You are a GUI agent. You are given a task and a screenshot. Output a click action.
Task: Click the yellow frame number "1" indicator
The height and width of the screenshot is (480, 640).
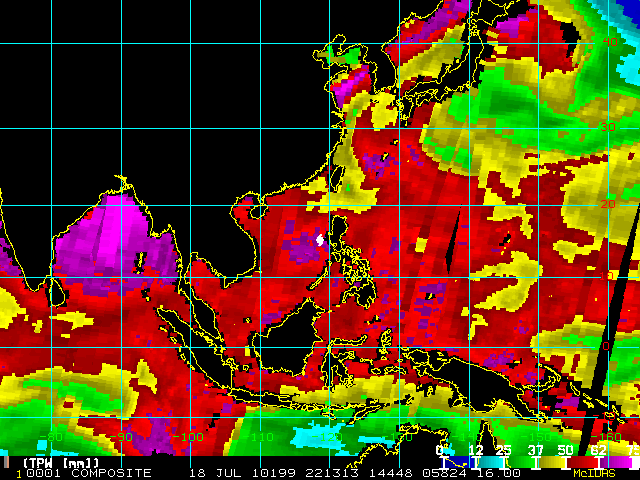point(19,474)
